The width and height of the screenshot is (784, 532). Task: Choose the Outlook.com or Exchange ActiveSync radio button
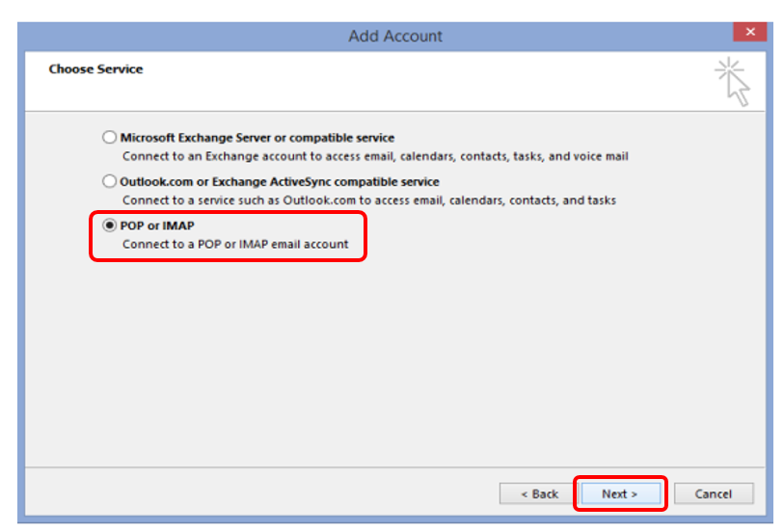coord(110,181)
